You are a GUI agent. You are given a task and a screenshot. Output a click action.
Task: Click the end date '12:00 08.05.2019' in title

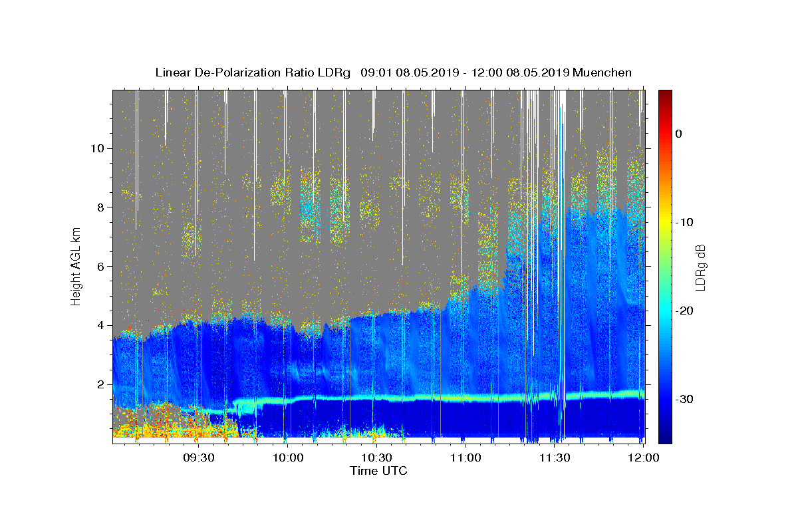520,72
